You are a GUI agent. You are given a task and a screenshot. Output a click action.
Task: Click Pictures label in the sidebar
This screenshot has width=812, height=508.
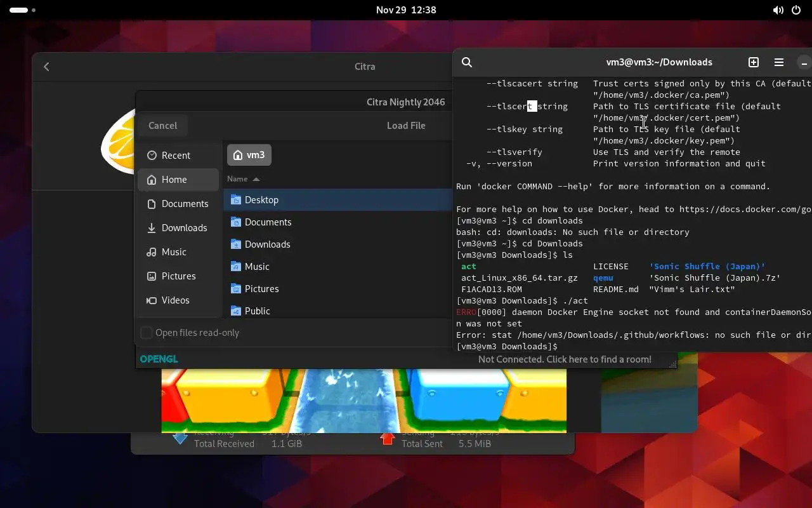179,276
